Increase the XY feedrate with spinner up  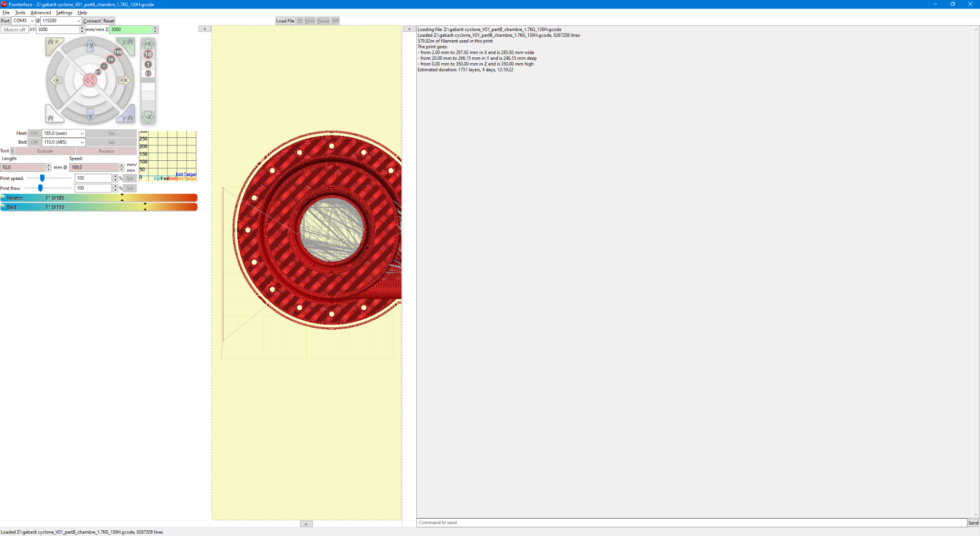coord(82,28)
